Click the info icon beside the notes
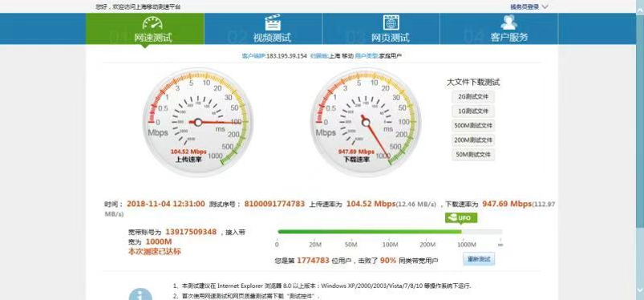This screenshot has width=644, height=300. click(140, 294)
